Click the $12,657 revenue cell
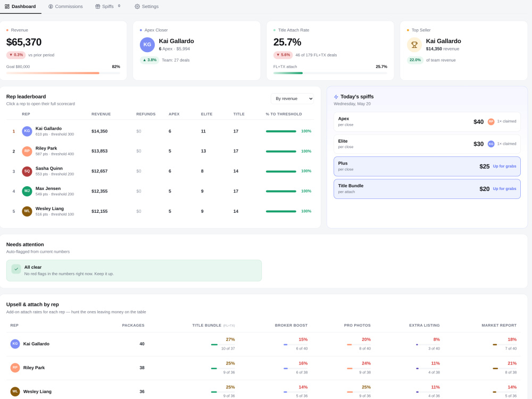The width and height of the screenshot is (532, 399). coord(99,171)
